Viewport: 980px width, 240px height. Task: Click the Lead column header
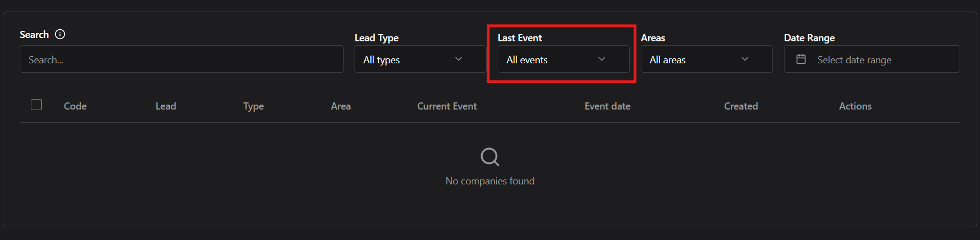coord(166,106)
